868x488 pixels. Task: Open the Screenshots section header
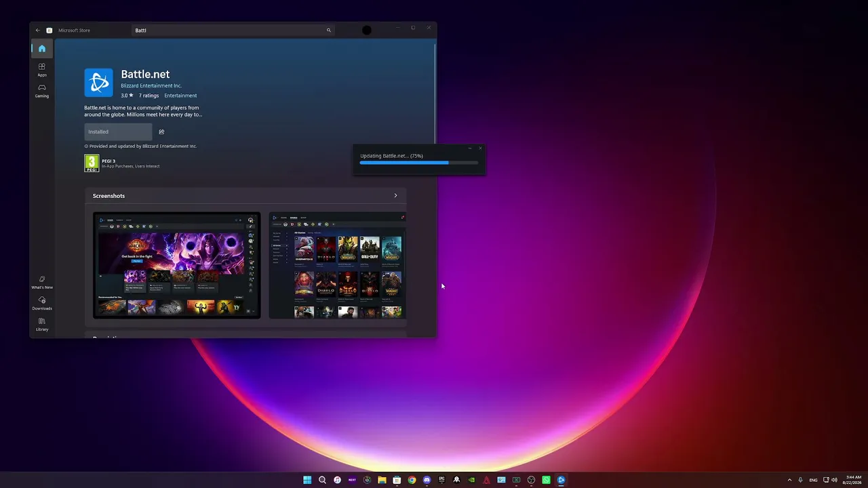click(x=245, y=196)
